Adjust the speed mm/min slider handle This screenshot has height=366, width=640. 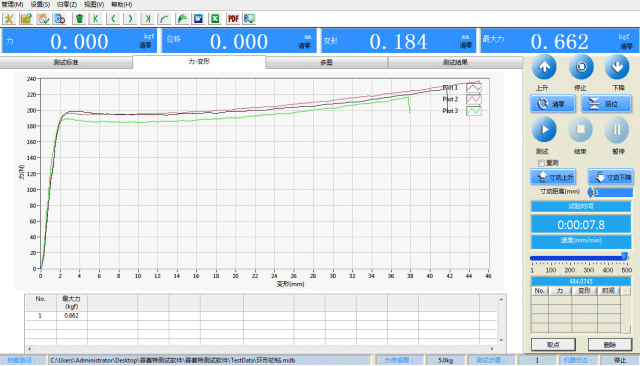624,256
